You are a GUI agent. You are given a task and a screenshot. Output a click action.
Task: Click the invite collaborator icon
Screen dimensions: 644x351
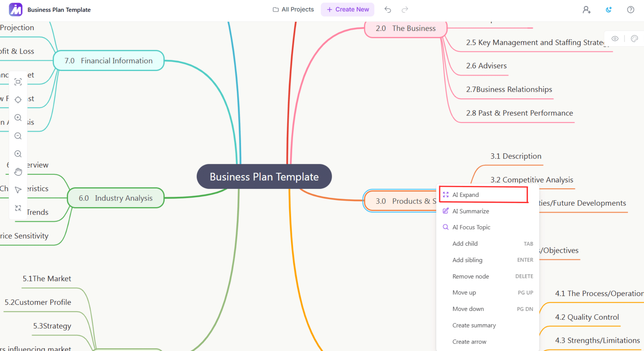587,10
